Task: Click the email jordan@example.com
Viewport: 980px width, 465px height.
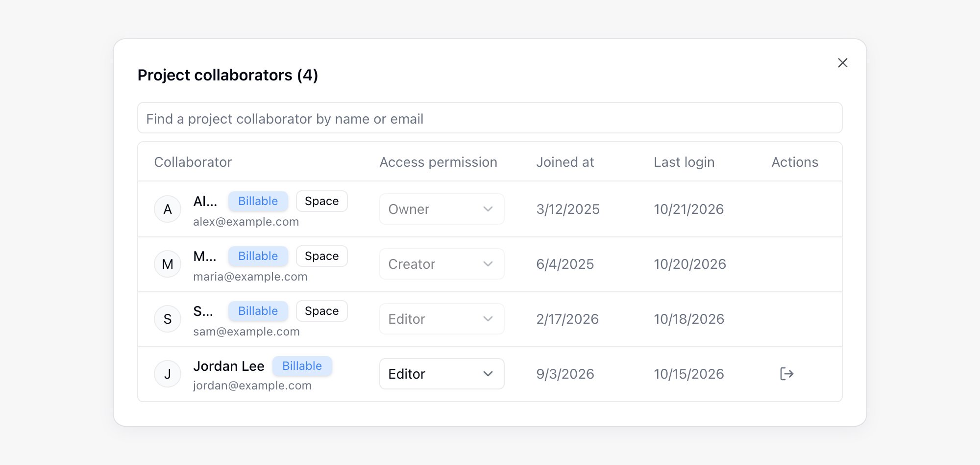Action: (x=252, y=386)
